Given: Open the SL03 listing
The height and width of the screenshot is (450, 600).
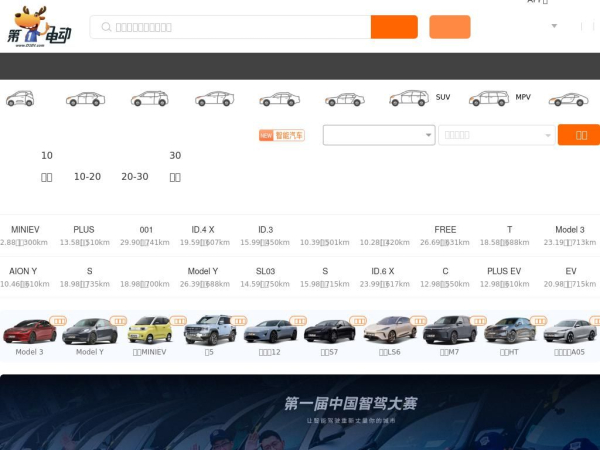Looking at the screenshot, I should pyautogui.click(x=265, y=277).
